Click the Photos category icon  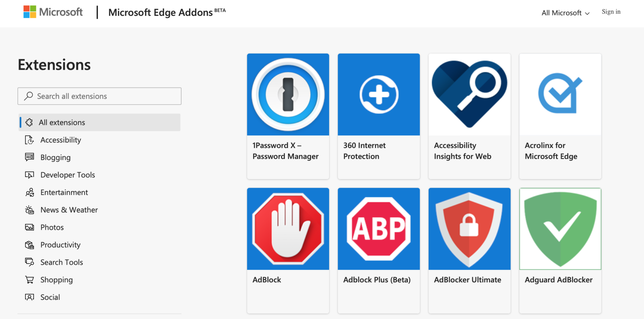click(x=30, y=227)
